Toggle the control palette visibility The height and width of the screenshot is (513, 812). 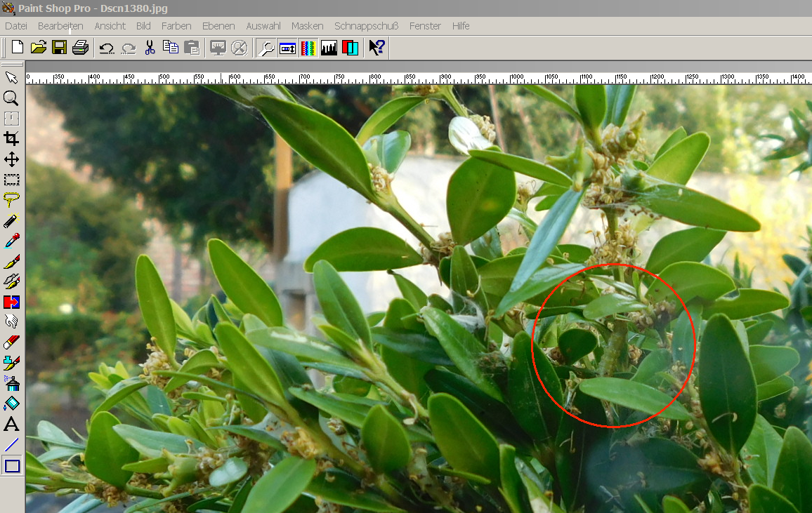287,48
